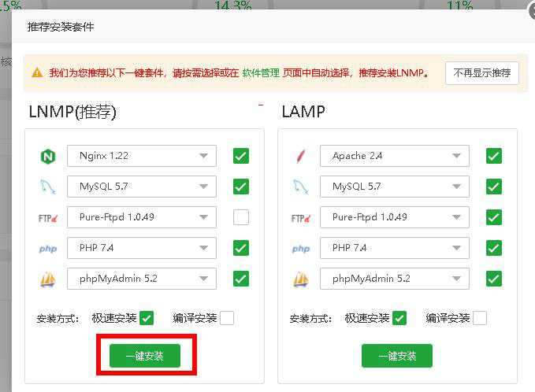Viewport: 535px width, 392px height.
Task: Uncheck PHP 7.4 in LAMP
Action: coord(494,248)
